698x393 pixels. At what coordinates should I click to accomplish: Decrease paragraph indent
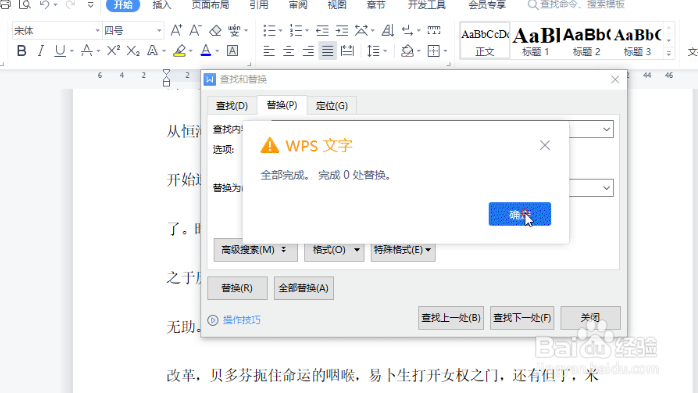tap(322, 31)
